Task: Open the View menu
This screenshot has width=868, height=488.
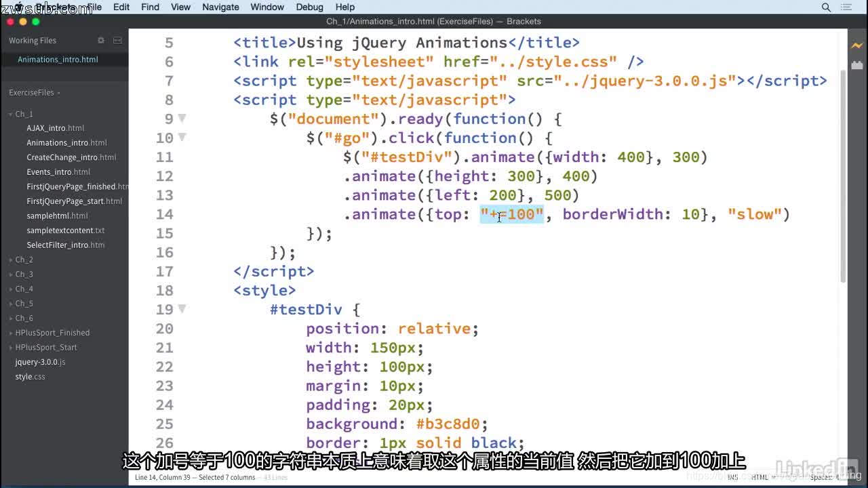Action: click(180, 7)
